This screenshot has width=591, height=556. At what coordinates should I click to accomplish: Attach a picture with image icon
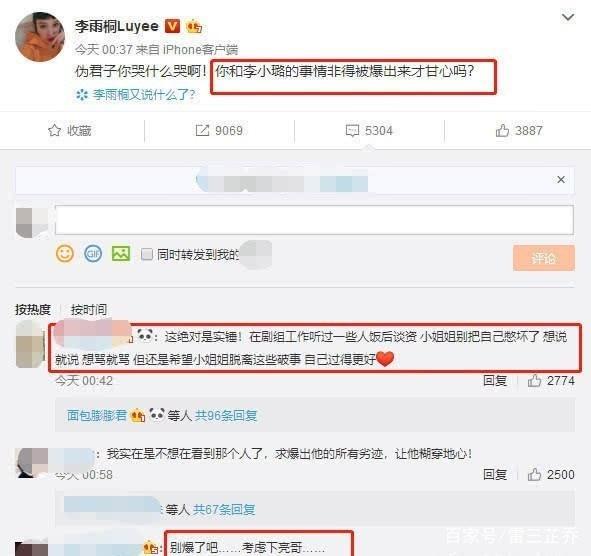[x=121, y=253]
